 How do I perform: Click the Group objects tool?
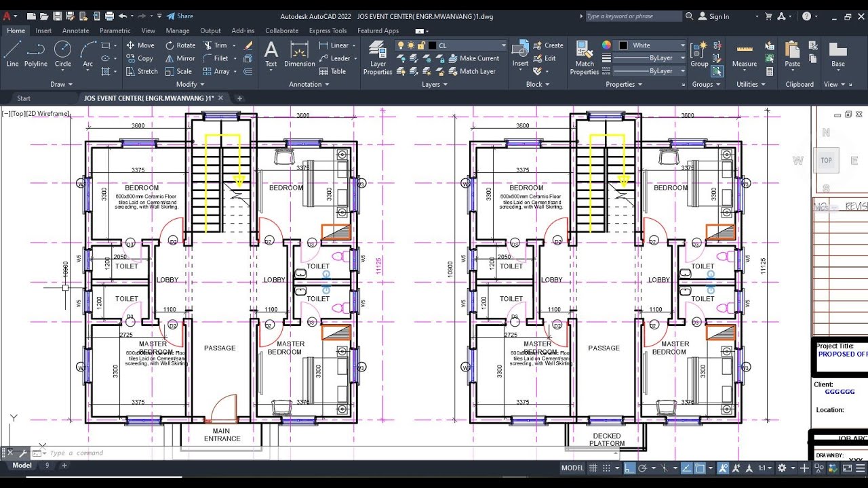(x=699, y=54)
